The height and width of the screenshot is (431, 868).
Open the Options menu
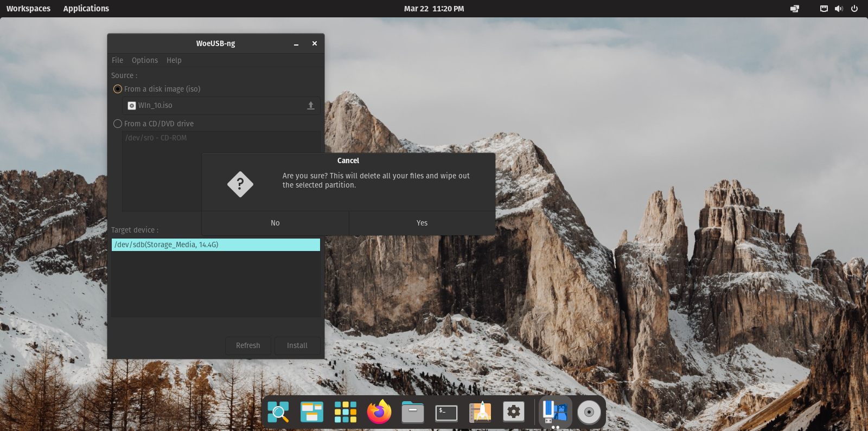[x=145, y=60]
